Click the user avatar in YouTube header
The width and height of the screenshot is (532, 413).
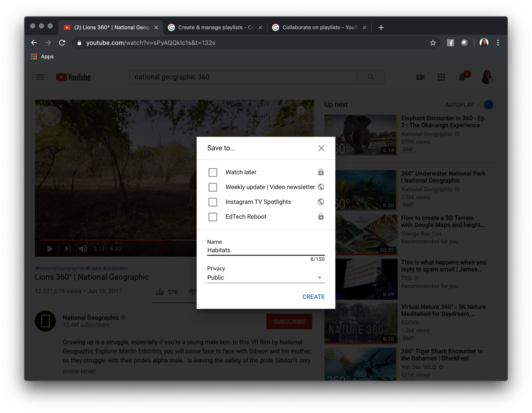[x=488, y=77]
